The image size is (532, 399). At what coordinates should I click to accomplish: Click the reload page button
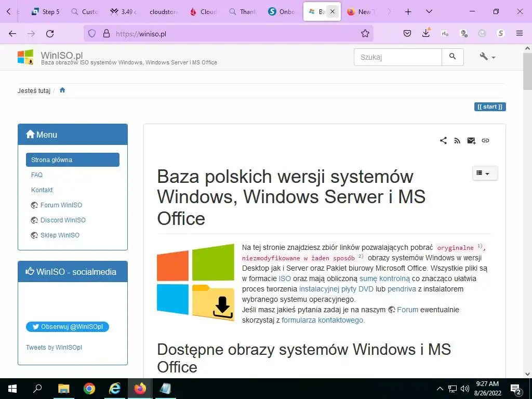click(50, 33)
